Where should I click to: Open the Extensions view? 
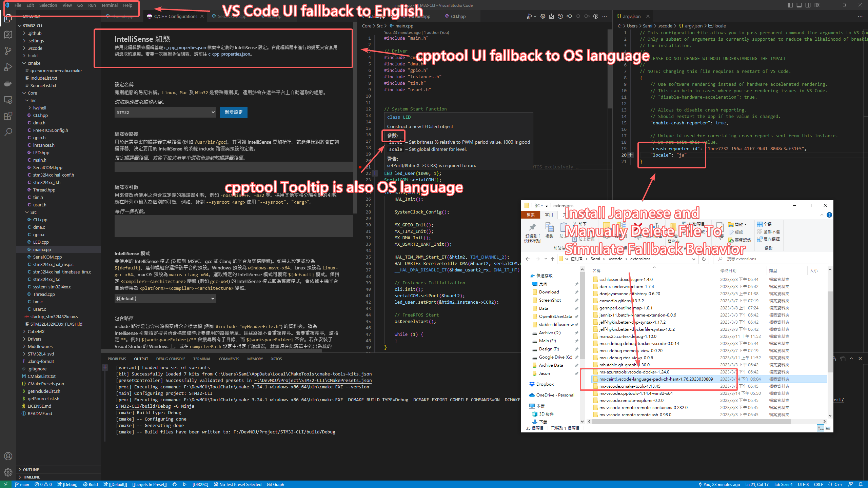click(8, 116)
